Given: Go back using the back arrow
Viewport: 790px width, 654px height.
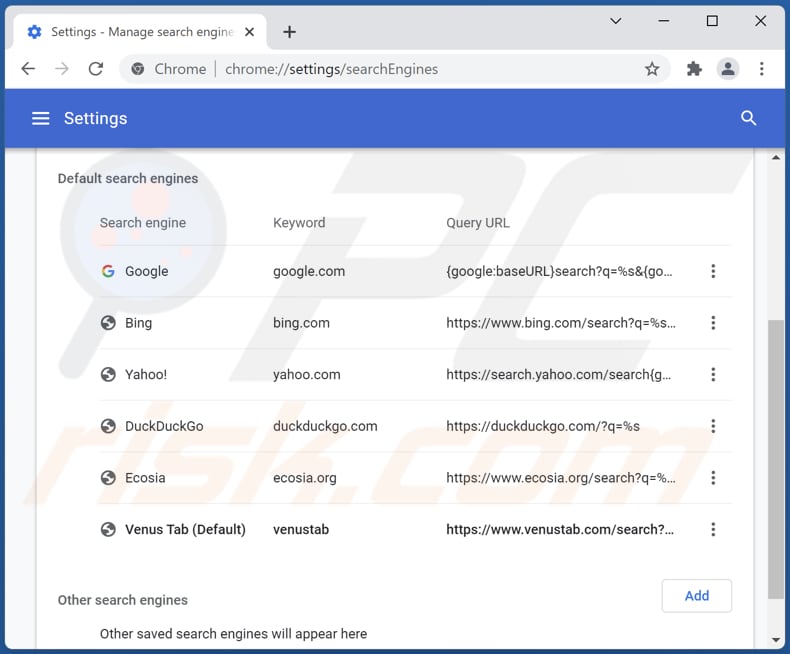Looking at the screenshot, I should tap(28, 69).
